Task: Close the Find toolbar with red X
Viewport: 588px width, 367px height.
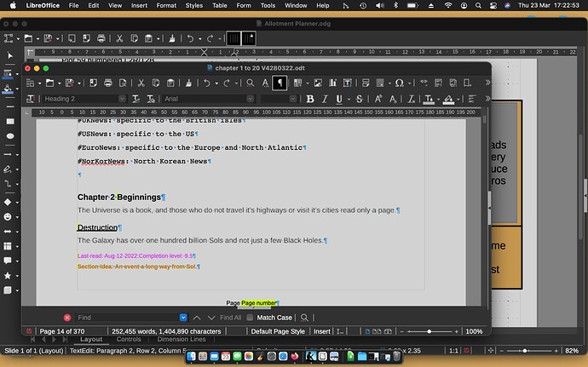Action: [67, 318]
